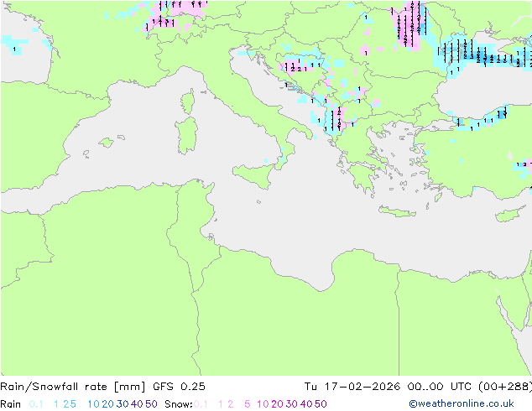Click the date "Tu 17-02-2026"
Screen dimensions: 532x411
(x=352, y=387)
